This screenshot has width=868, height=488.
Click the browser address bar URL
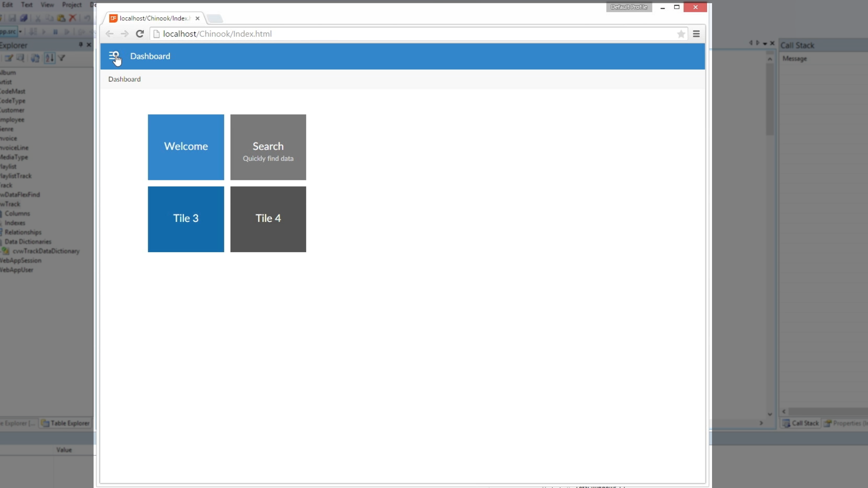click(x=217, y=34)
